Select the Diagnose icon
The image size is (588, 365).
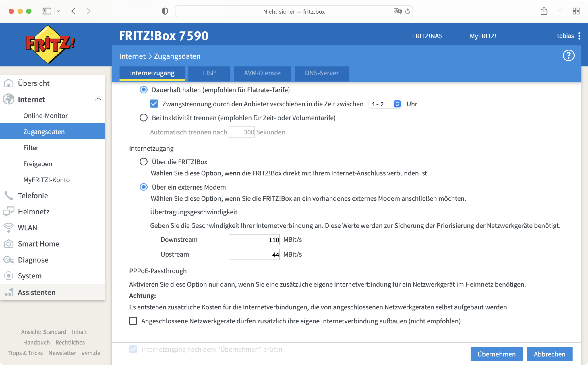pyautogui.click(x=9, y=260)
